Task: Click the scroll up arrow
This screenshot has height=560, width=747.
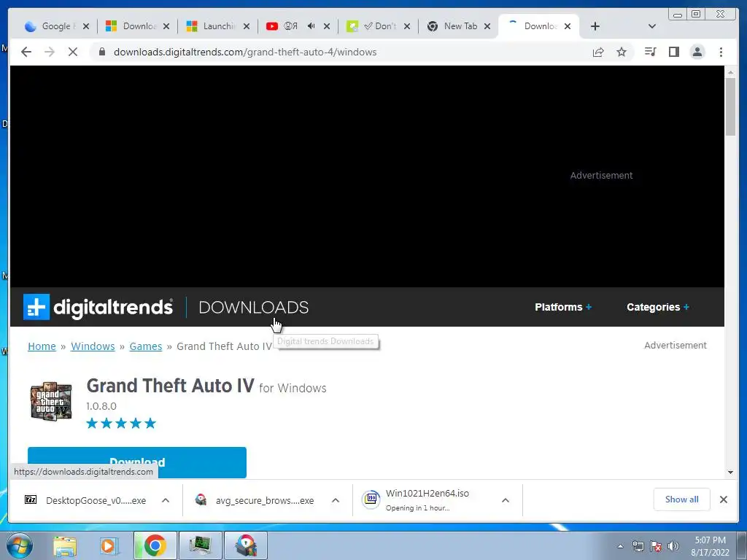Action: click(730, 72)
